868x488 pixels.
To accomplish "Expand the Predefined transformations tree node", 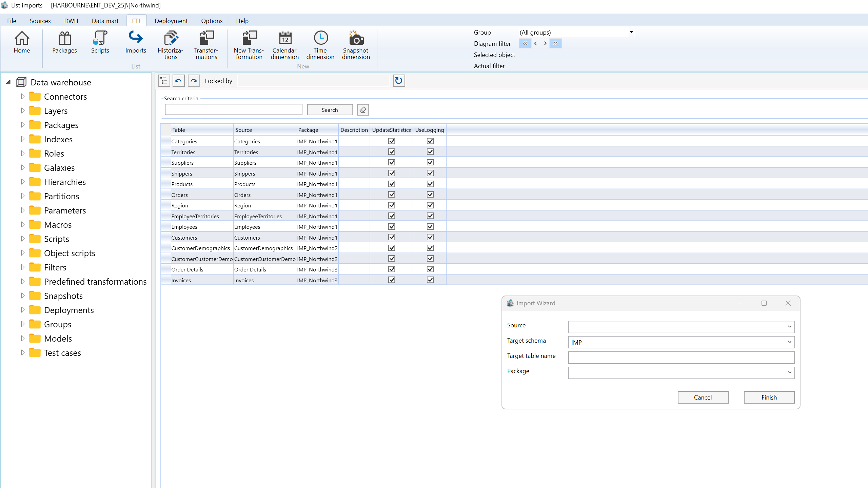I will point(23,281).
